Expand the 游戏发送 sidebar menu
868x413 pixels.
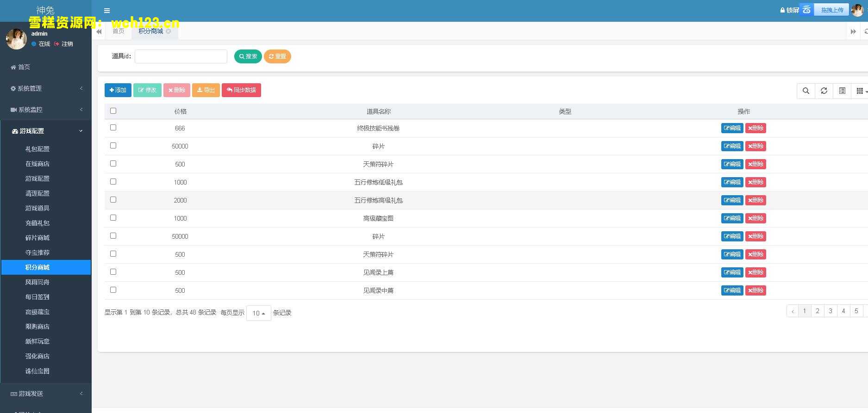(46, 394)
